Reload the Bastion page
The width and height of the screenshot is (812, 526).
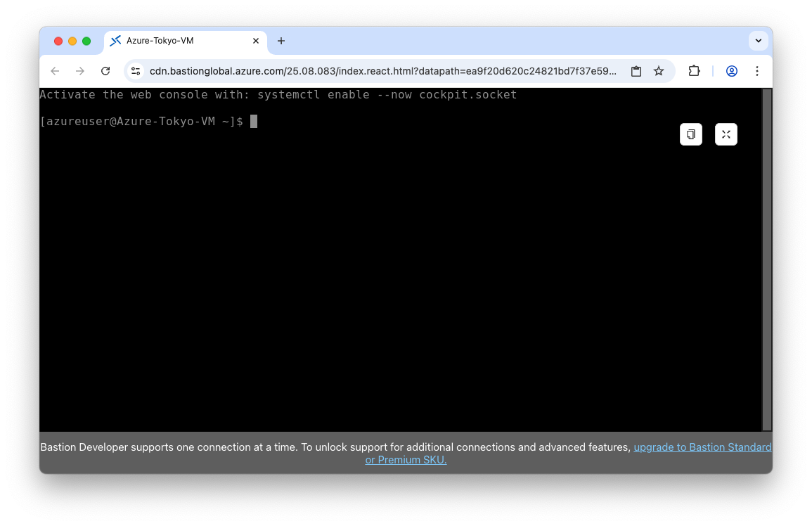coord(105,71)
